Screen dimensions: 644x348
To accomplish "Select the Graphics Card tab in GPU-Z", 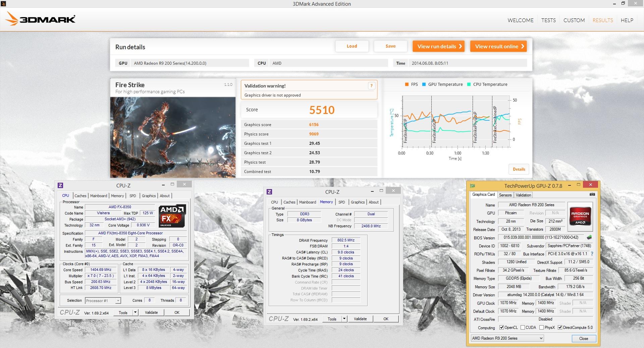I will 483,194.
